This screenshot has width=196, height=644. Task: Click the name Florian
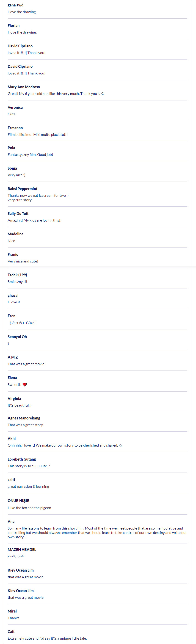coord(14,26)
